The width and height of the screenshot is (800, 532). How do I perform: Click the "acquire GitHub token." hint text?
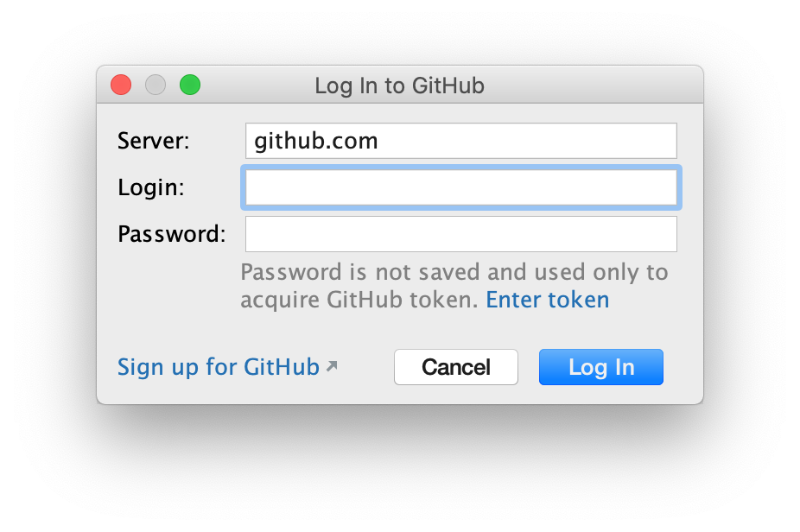[359, 300]
